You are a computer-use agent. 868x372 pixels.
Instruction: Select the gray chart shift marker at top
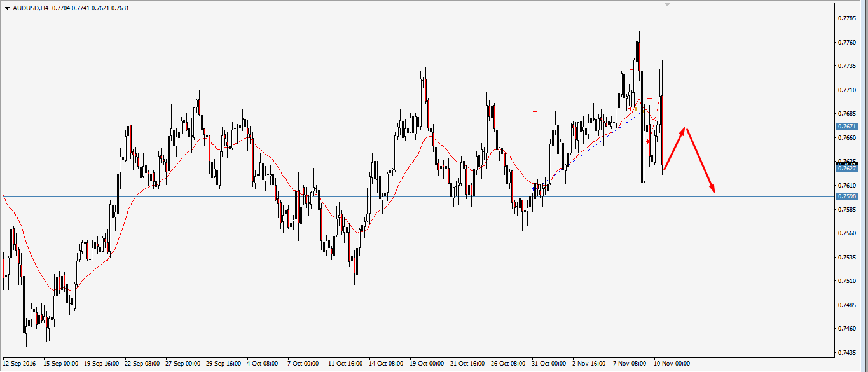coord(667,4)
